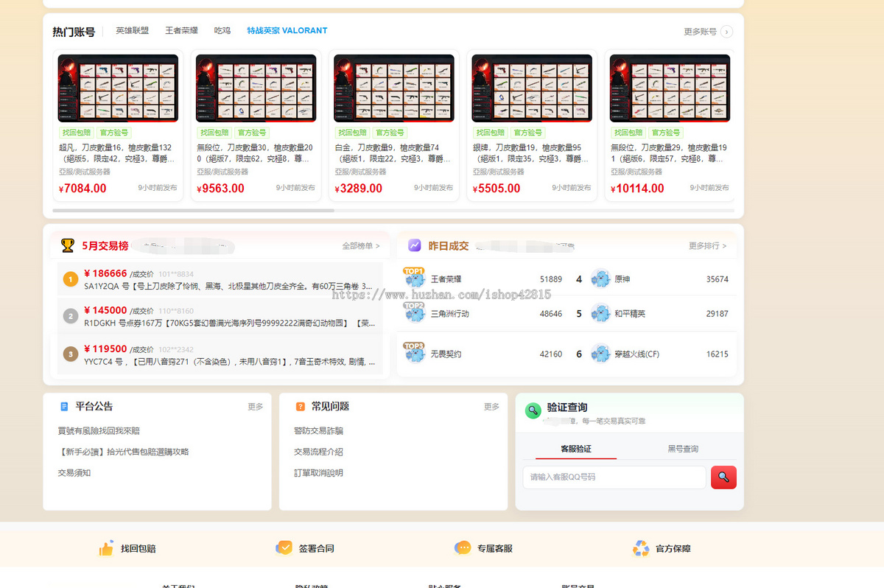884x588 pixels.
Task: Click the TOP1 game icon for 王者荣耀
Action: pyautogui.click(x=415, y=279)
